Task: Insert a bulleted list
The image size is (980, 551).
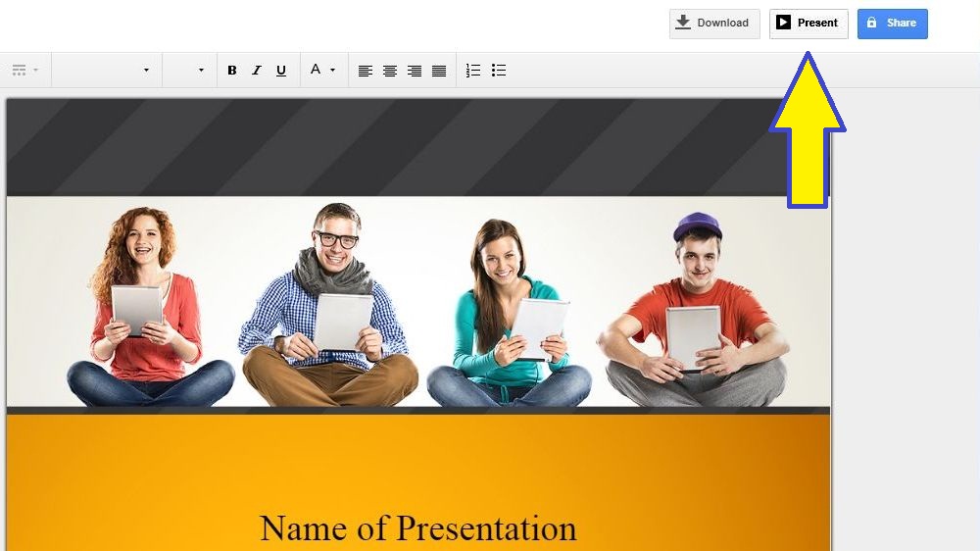Action: [x=498, y=71]
